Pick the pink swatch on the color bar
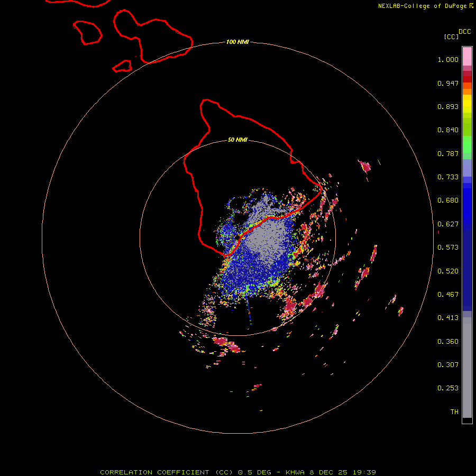476x476 pixels. click(467, 57)
